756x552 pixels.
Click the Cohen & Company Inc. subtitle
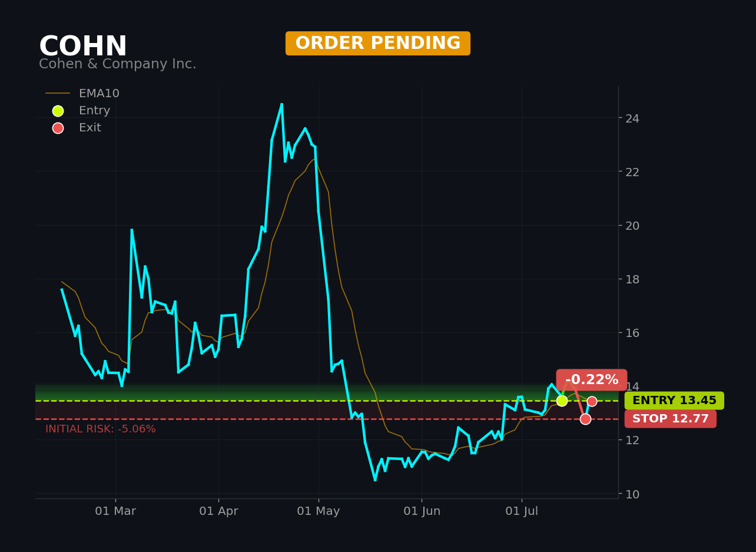(x=118, y=64)
